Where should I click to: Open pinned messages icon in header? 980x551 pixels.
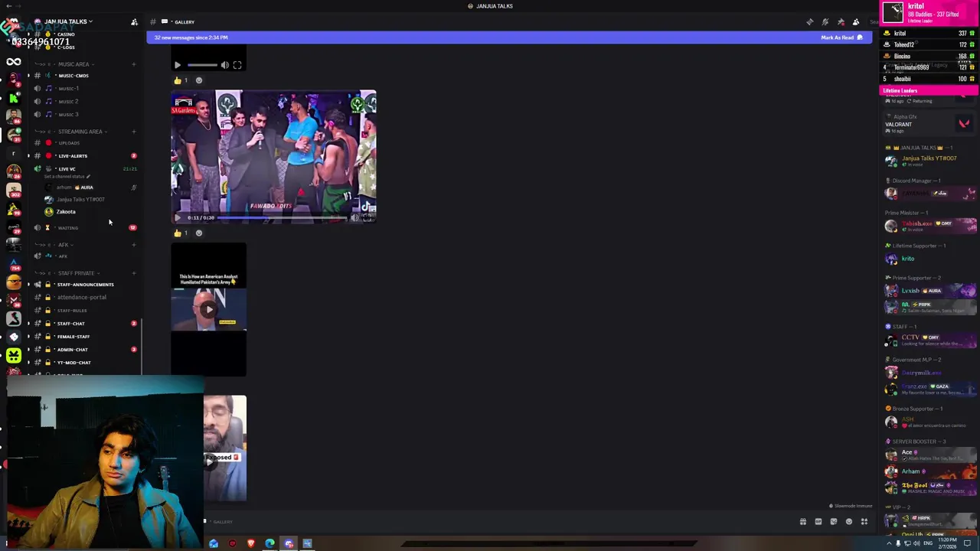tap(841, 21)
